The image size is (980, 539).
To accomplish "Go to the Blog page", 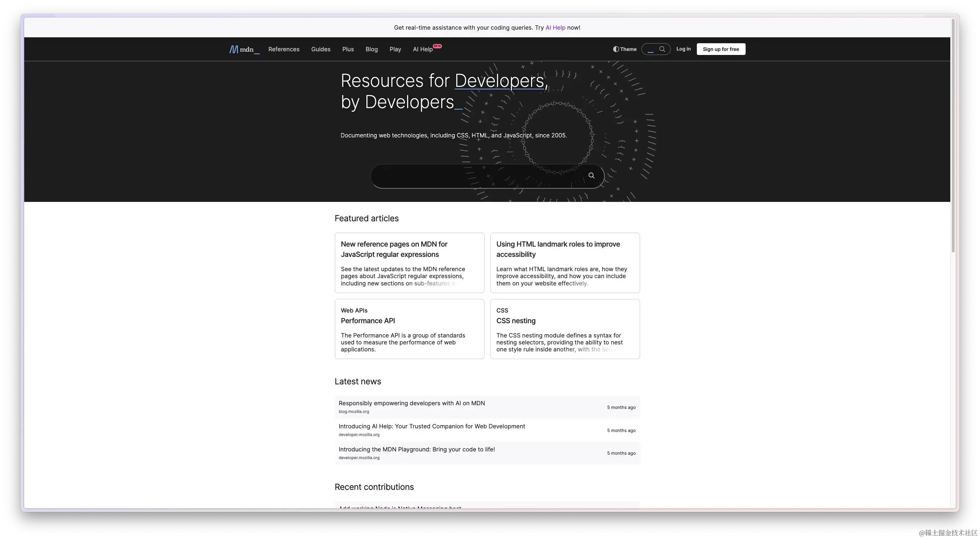I will [371, 49].
